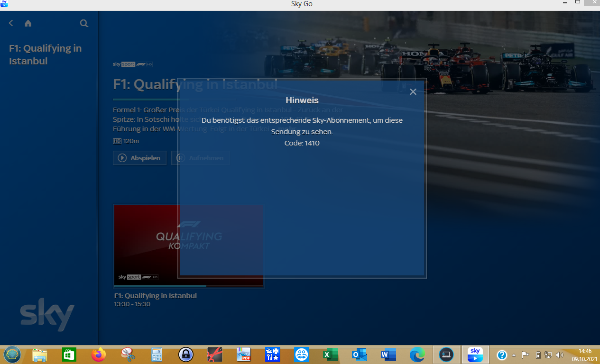Open File Explorer from the taskbar

click(x=40, y=355)
